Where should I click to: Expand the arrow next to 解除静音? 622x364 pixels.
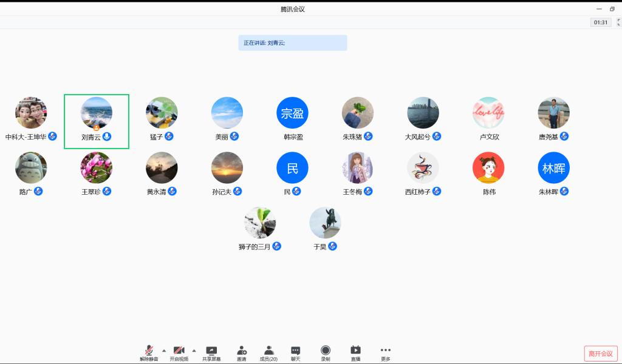pos(164,350)
